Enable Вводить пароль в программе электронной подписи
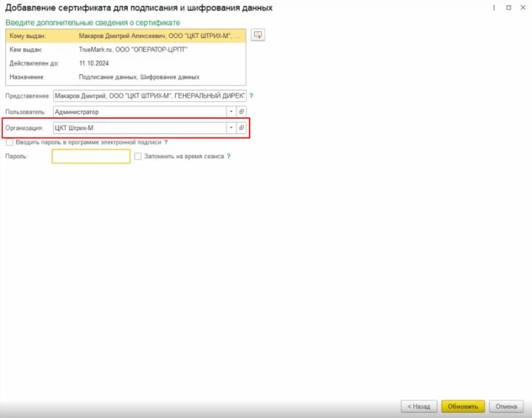This screenshot has width=532, height=418. [x=9, y=142]
